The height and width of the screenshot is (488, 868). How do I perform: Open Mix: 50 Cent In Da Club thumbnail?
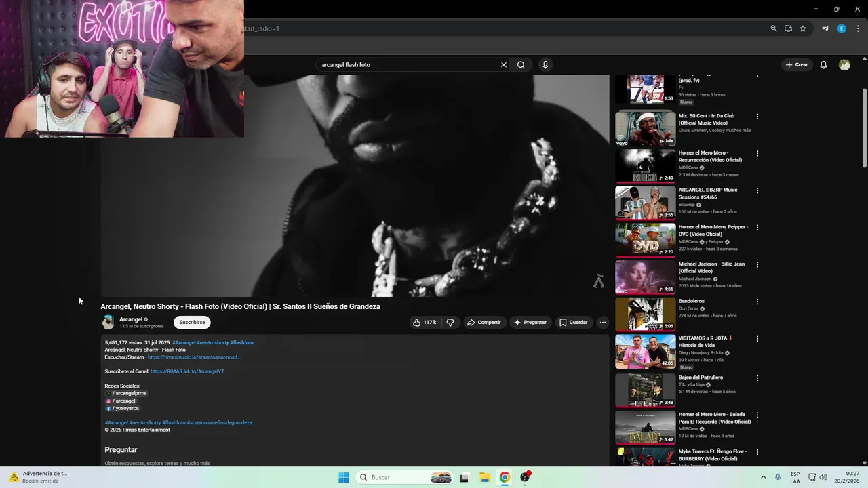click(x=646, y=129)
